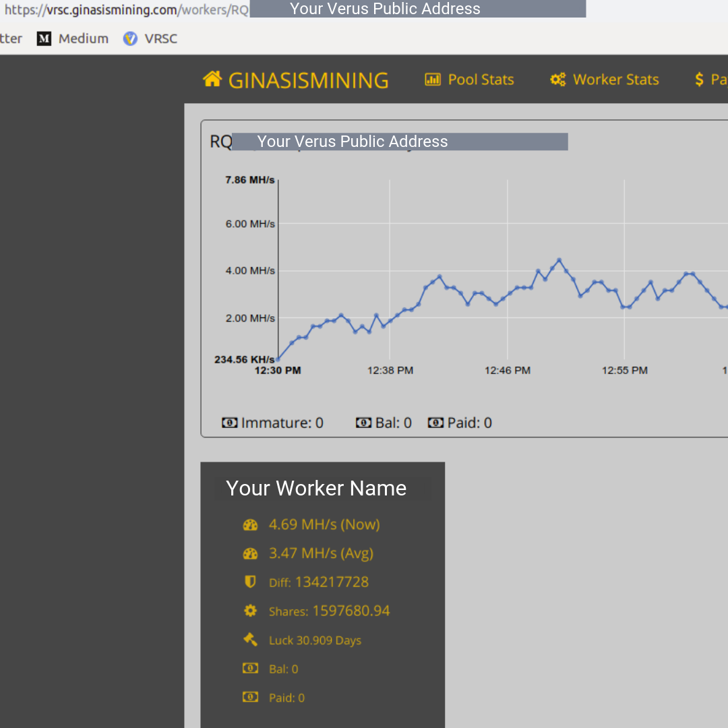Screen dimensions: 728x728
Task: Click the chart Paid: 0 money icon
Action: click(435, 423)
